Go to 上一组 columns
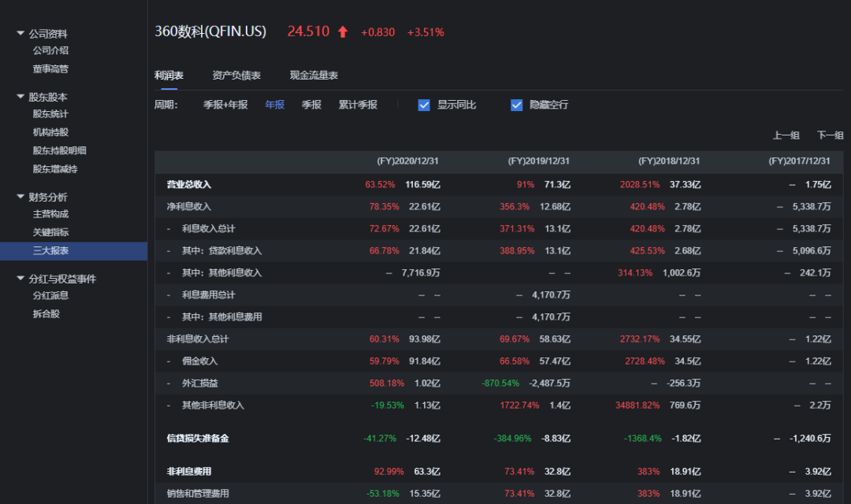This screenshot has width=851, height=504. click(x=786, y=135)
